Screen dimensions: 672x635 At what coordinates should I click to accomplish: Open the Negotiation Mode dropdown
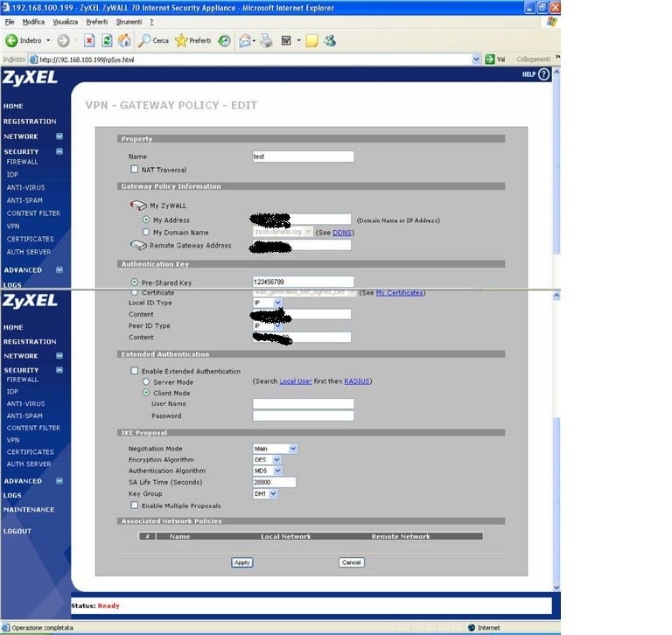(x=275, y=449)
